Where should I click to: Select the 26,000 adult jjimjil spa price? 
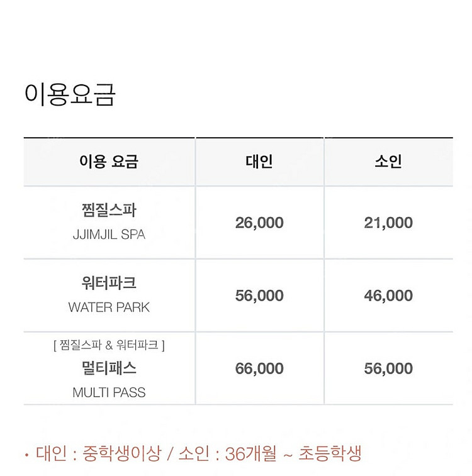click(x=259, y=223)
